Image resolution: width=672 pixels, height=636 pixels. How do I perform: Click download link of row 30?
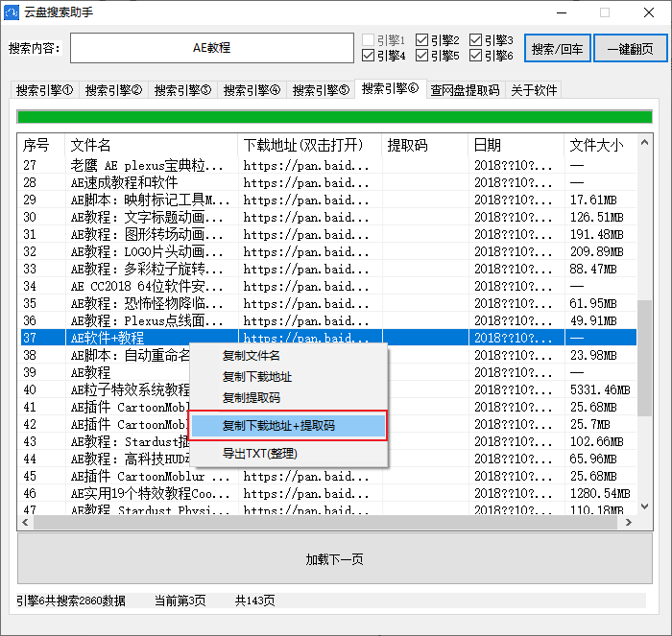pos(306,217)
